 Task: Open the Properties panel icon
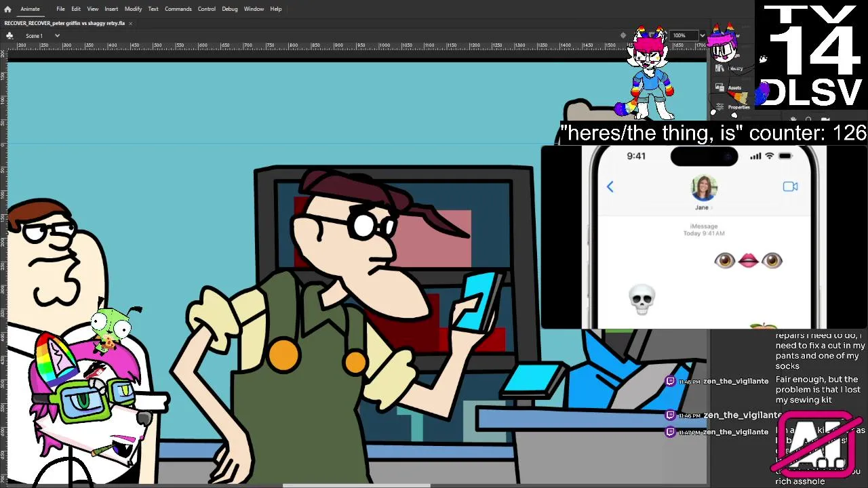[720, 107]
